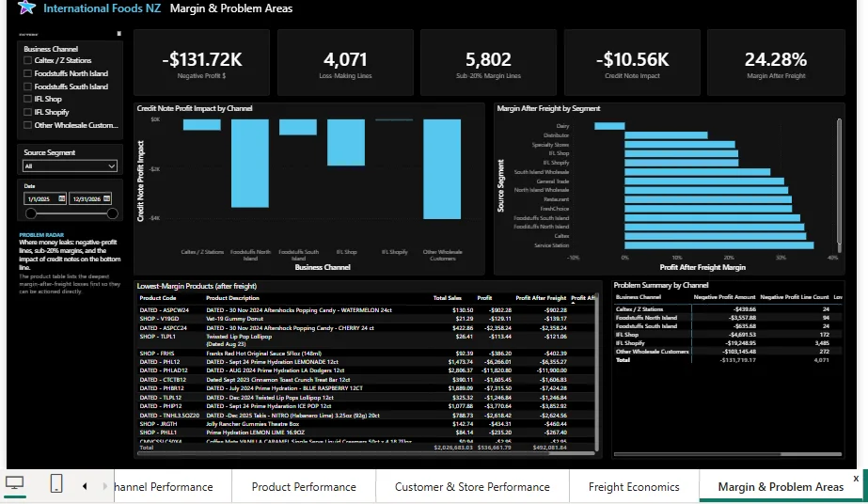Viewport: 868px width, 504px height.
Task: Click the Service Station segment bar
Action: click(x=719, y=245)
